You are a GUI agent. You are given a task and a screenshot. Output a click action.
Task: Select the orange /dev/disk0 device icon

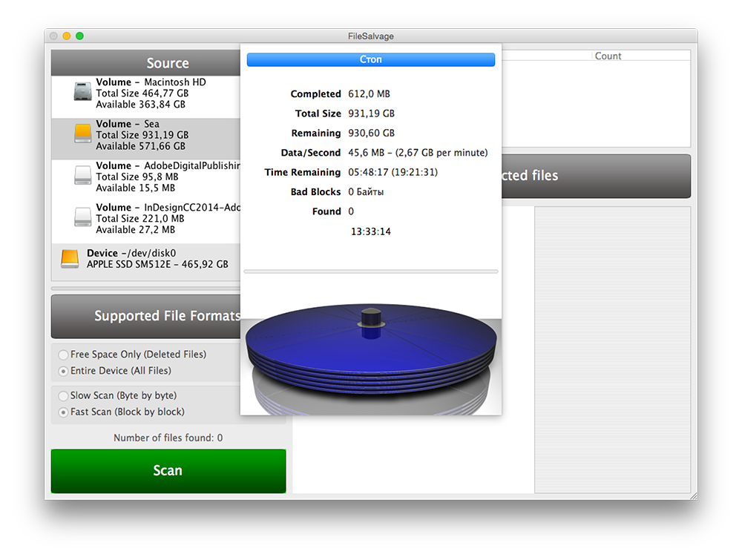(70, 258)
